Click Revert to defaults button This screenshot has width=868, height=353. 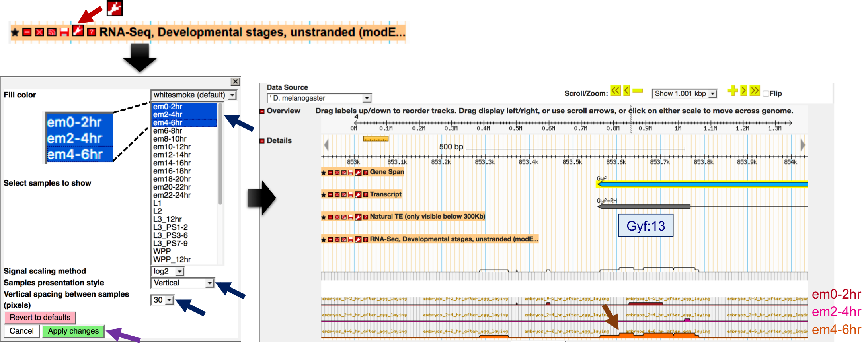coord(40,318)
